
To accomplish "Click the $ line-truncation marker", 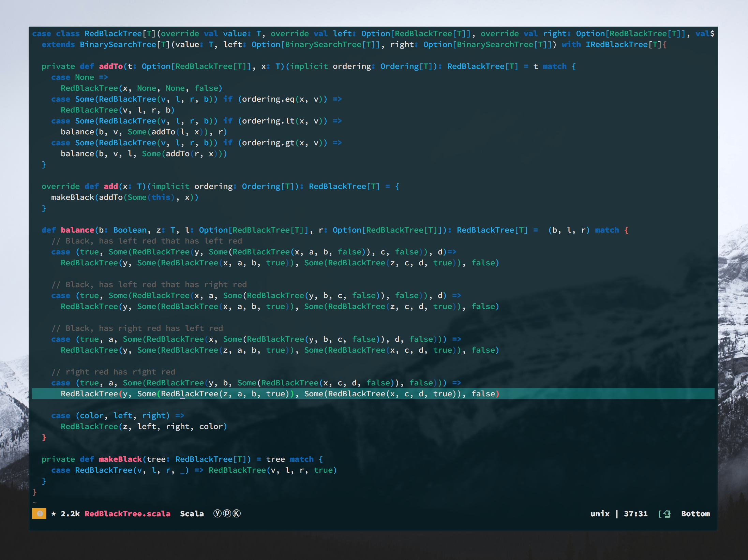I will click(x=712, y=33).
